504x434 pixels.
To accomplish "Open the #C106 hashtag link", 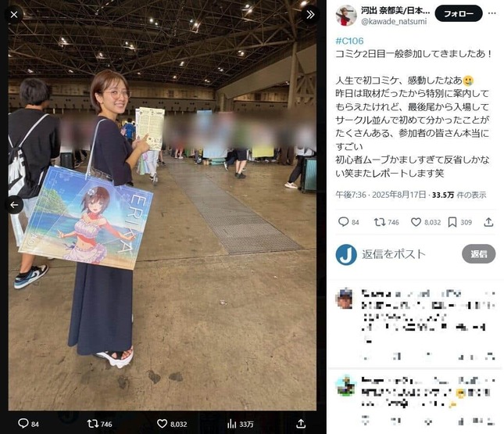I will coord(349,41).
